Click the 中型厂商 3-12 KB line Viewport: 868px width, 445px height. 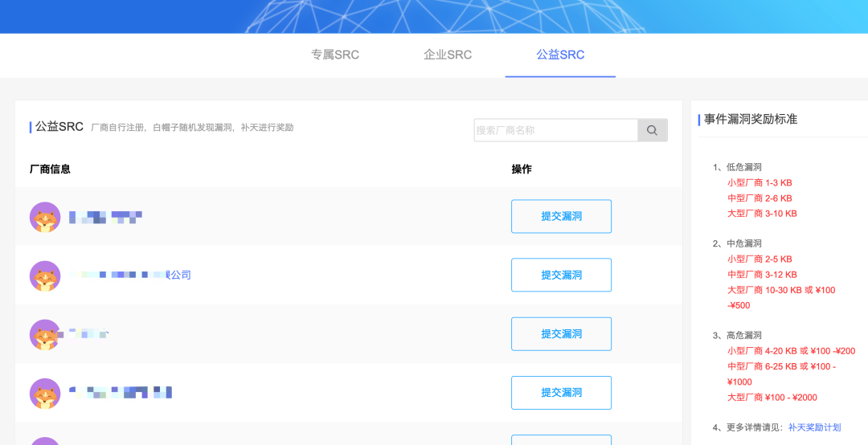(762, 275)
